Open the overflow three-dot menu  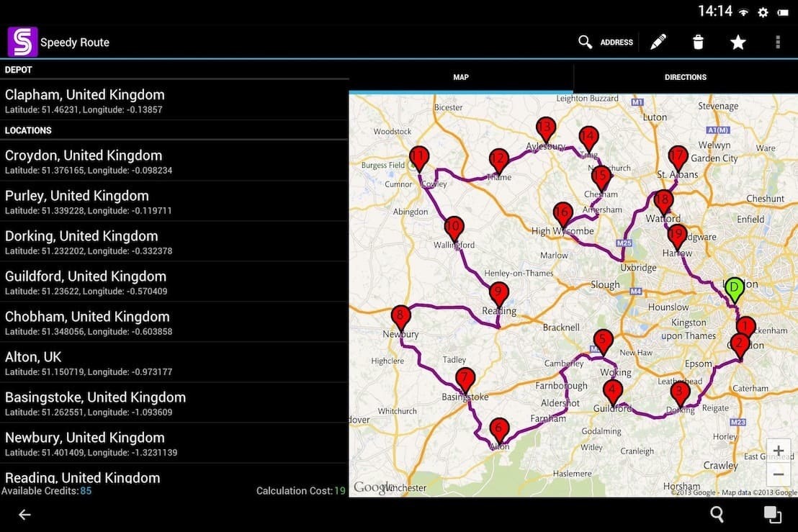click(778, 42)
